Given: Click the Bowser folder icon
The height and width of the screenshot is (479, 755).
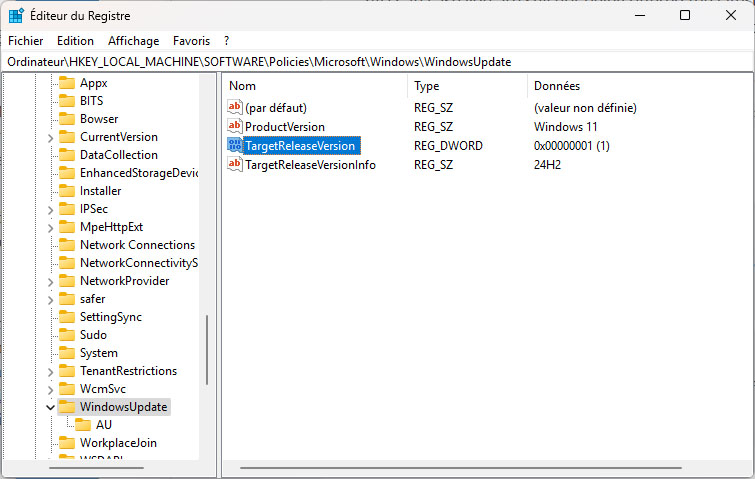Looking at the screenshot, I should click(x=67, y=119).
